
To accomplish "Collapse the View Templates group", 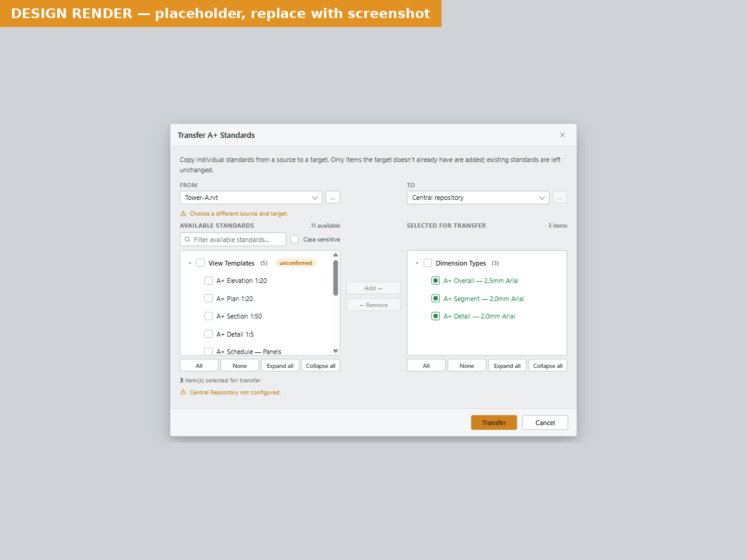I will 190,263.
